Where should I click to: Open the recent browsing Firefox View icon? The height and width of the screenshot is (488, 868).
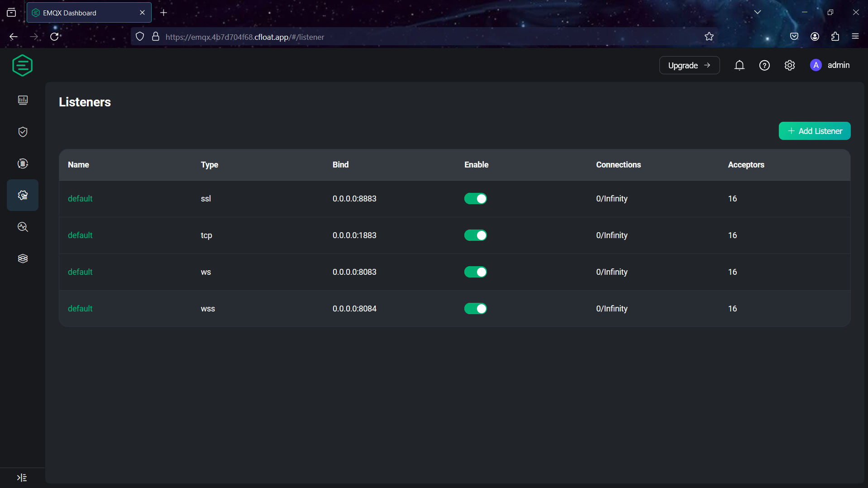coord(11,13)
